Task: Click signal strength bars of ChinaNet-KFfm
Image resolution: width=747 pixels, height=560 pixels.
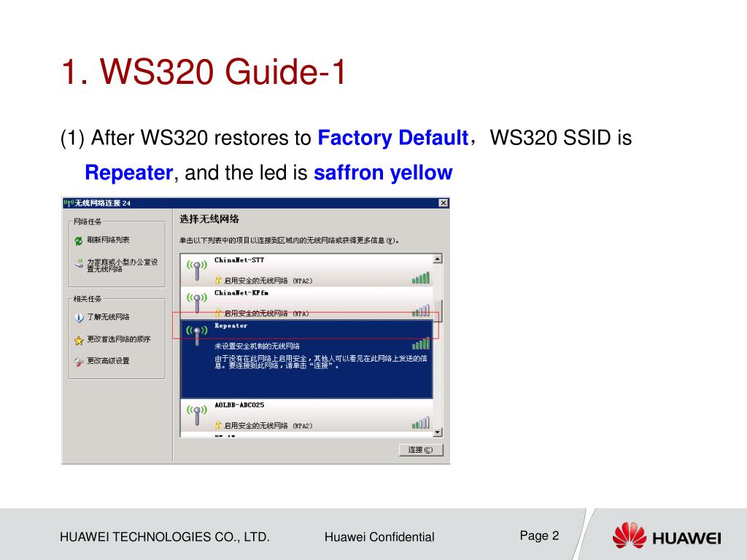Action: (421, 311)
